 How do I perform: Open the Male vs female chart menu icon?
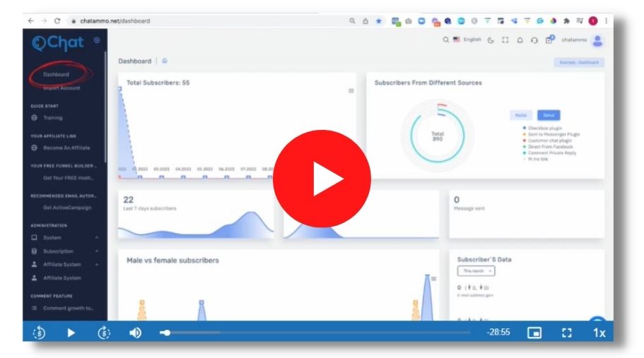point(434,278)
